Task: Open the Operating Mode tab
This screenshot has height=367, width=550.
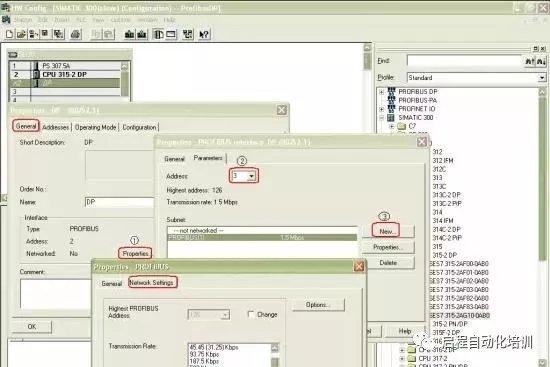Action: click(x=95, y=127)
